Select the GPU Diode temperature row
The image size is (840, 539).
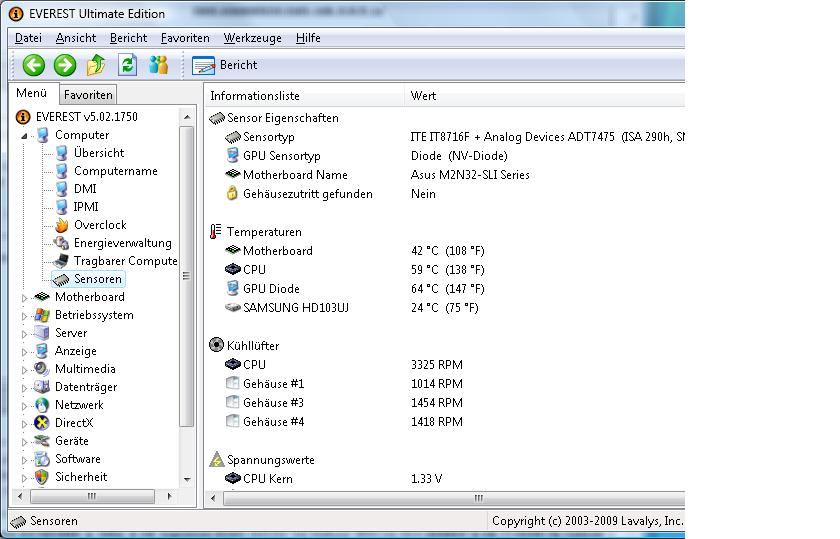[x=355, y=289]
